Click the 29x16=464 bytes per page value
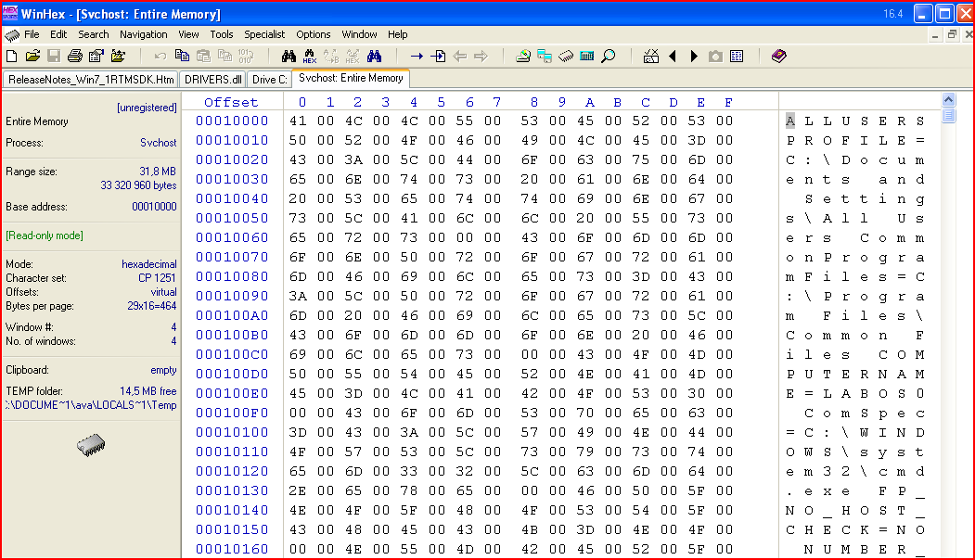This screenshot has height=560, width=975. (x=152, y=306)
